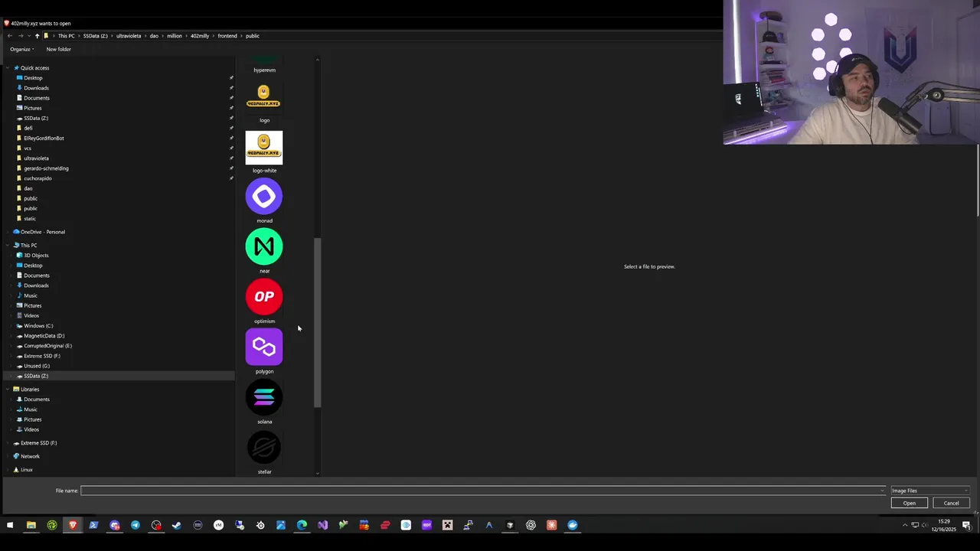Screen dimensions: 980x551
Task: Go up one folder level
Action: pos(37,36)
